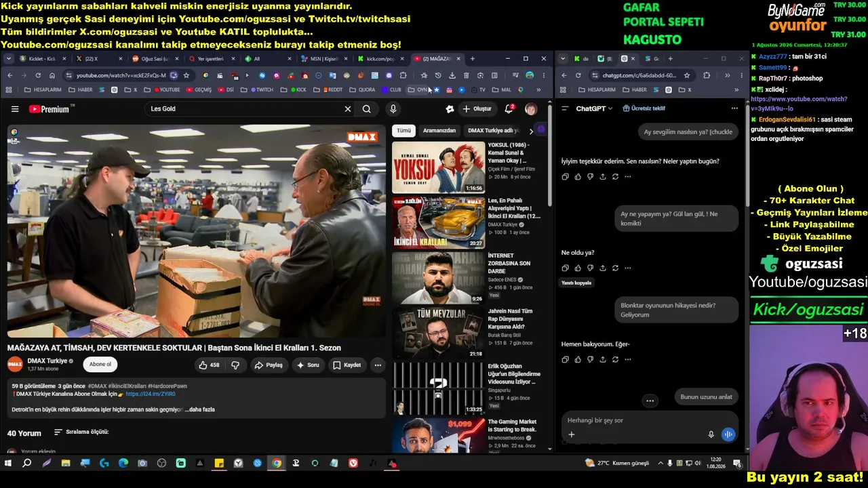Open the weather widget '27°C Kısmen güneşli'
The height and width of the screenshot is (488, 868).
click(618, 464)
